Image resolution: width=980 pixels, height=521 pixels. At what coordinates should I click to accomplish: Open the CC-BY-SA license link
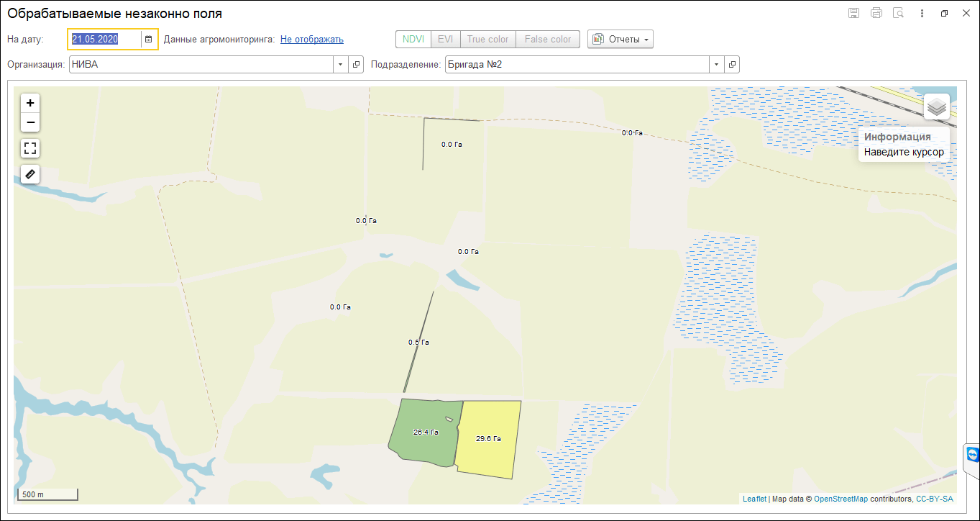[x=935, y=499]
